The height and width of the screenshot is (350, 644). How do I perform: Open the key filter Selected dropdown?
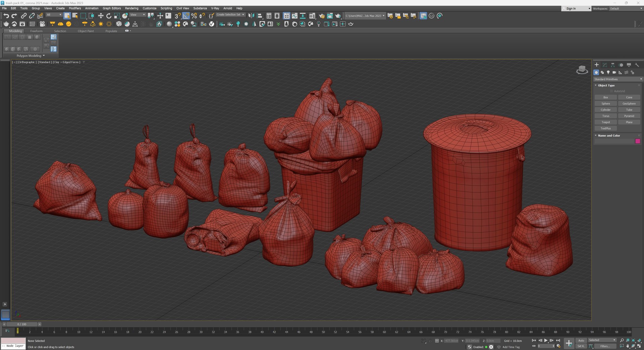[602, 340]
